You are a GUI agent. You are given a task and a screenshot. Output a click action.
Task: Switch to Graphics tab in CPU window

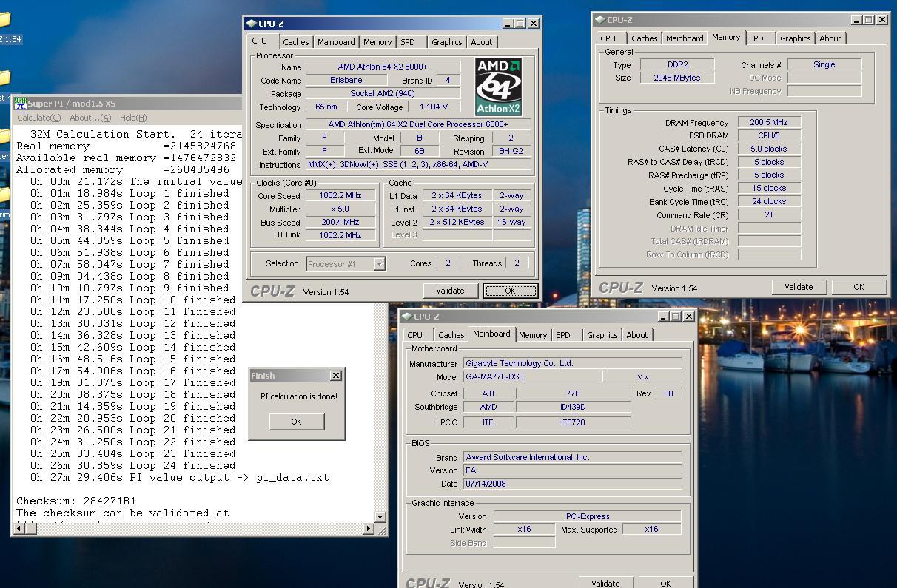[x=447, y=42]
